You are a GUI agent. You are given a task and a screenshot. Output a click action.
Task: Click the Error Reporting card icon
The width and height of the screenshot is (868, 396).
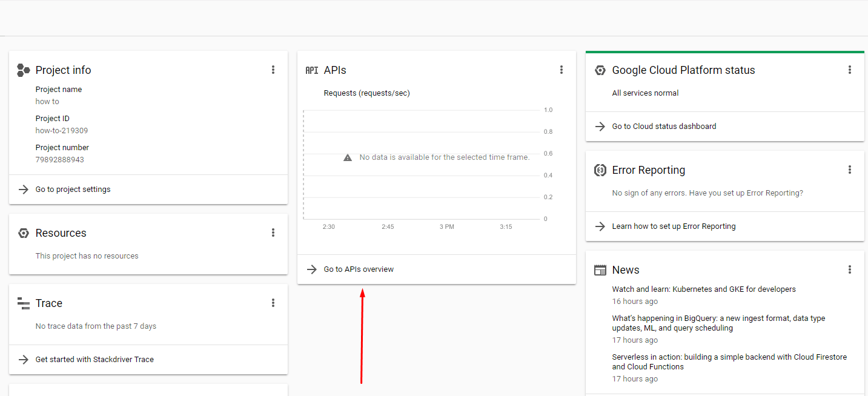600,170
